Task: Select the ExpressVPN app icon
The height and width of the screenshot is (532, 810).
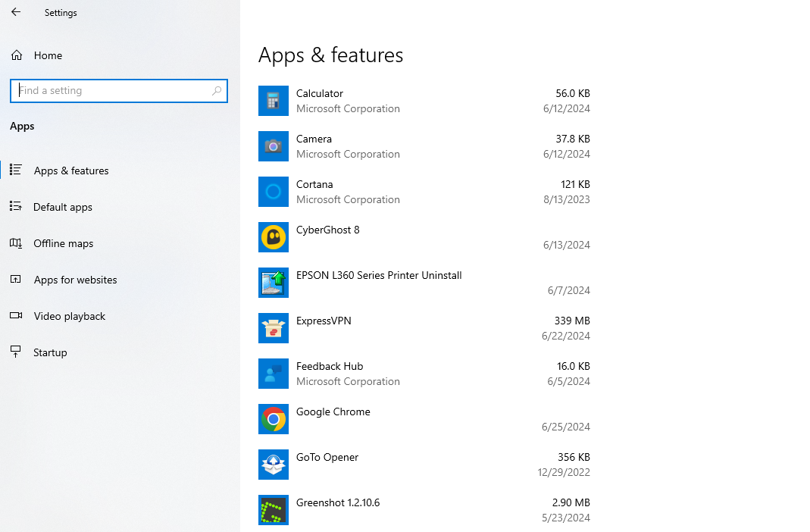Action: coord(274,328)
